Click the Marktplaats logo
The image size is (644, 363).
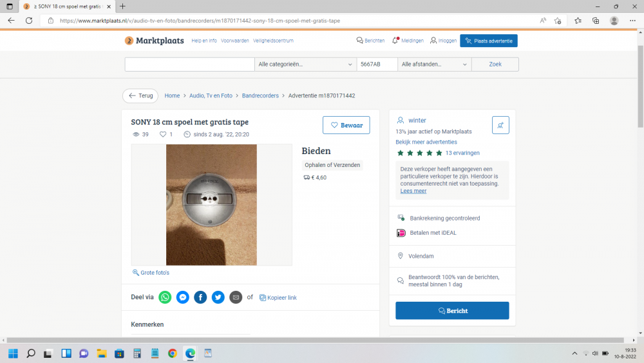[x=155, y=41]
